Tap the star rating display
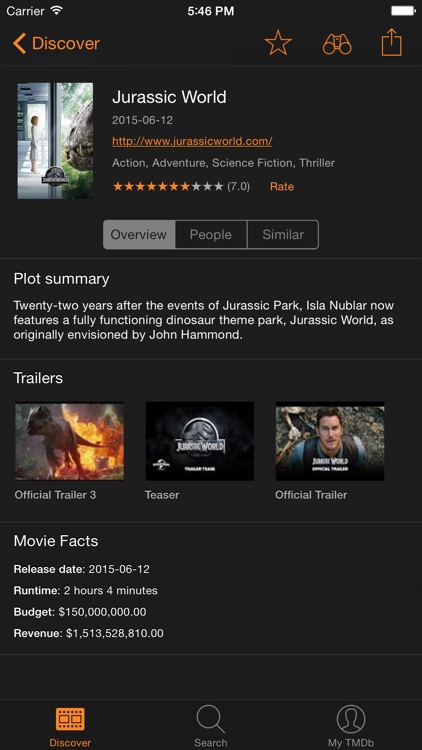 coord(168,187)
